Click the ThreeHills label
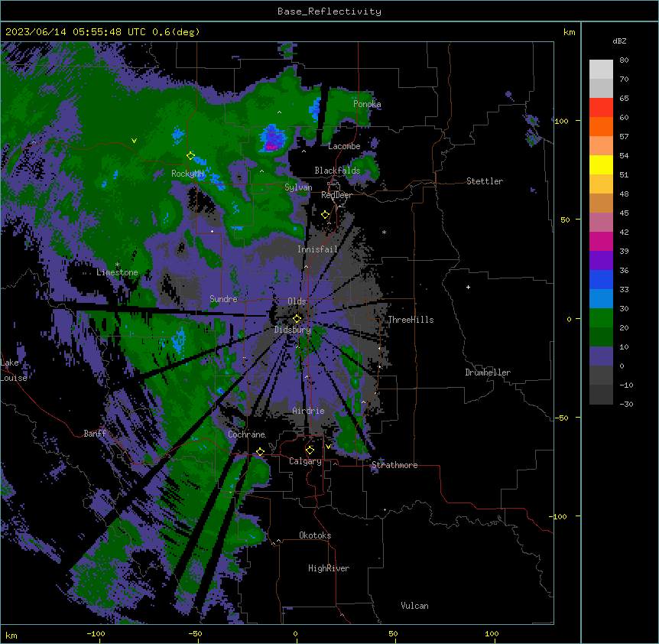Viewport: 659px width, 644px height. point(411,320)
